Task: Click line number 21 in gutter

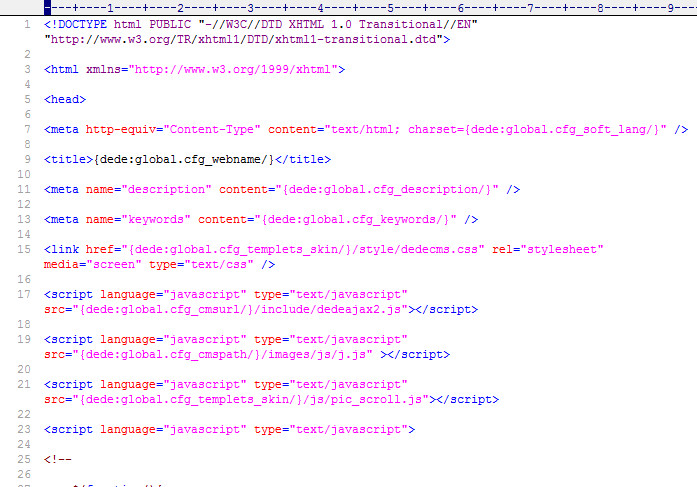Action: pos(24,384)
